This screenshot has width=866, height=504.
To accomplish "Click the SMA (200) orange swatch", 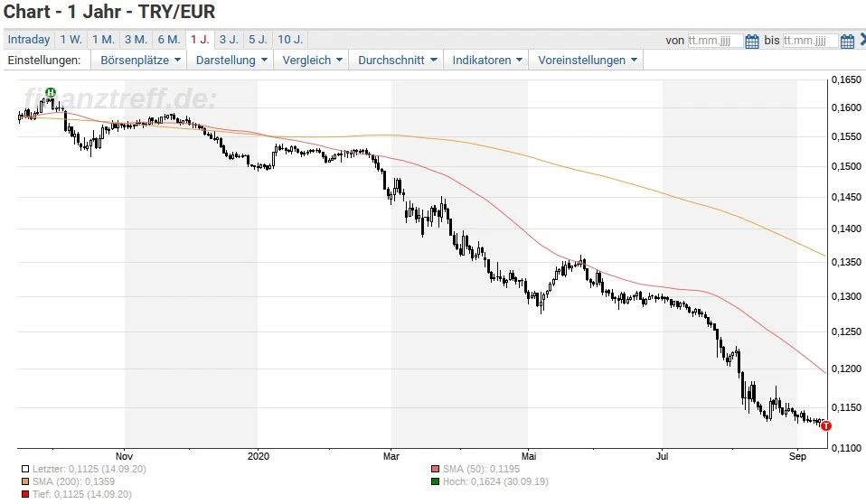I will (25, 482).
